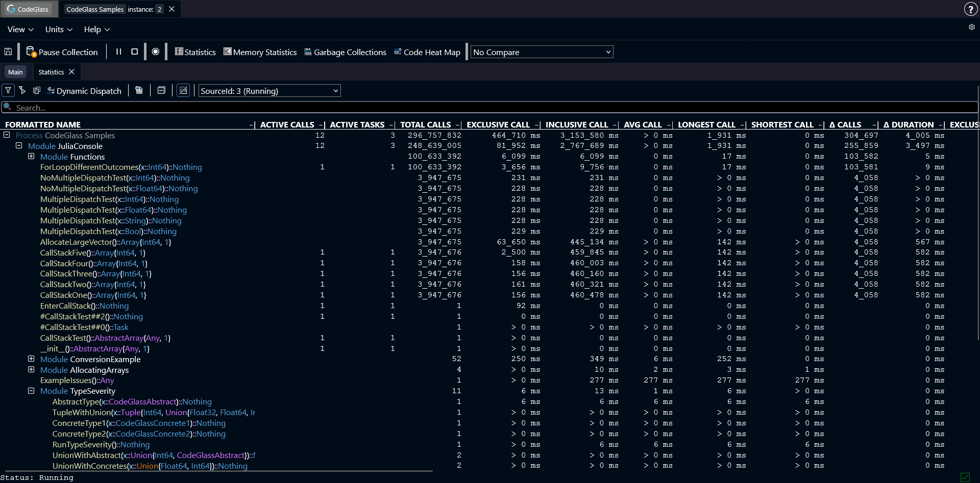Screen dimensions: 980x483
Task: Open the help question mark icon
Action: coord(970,9)
